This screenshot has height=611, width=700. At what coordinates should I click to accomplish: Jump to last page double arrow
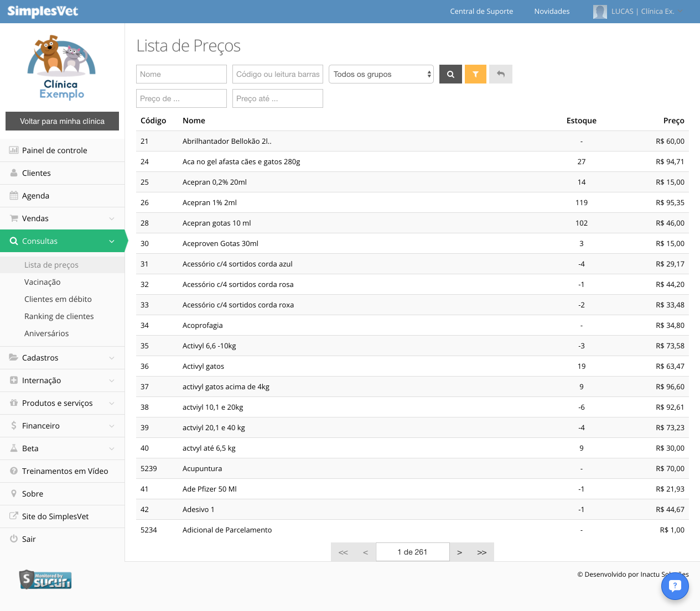[x=482, y=552]
